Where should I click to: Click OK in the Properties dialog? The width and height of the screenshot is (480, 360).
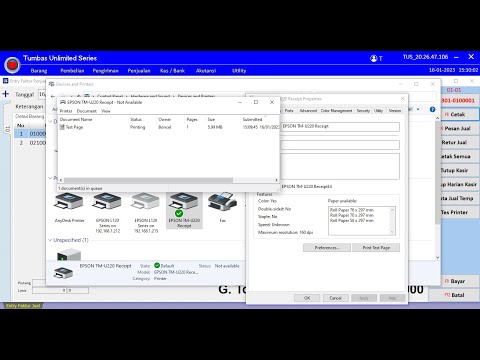pyautogui.click(x=307, y=298)
